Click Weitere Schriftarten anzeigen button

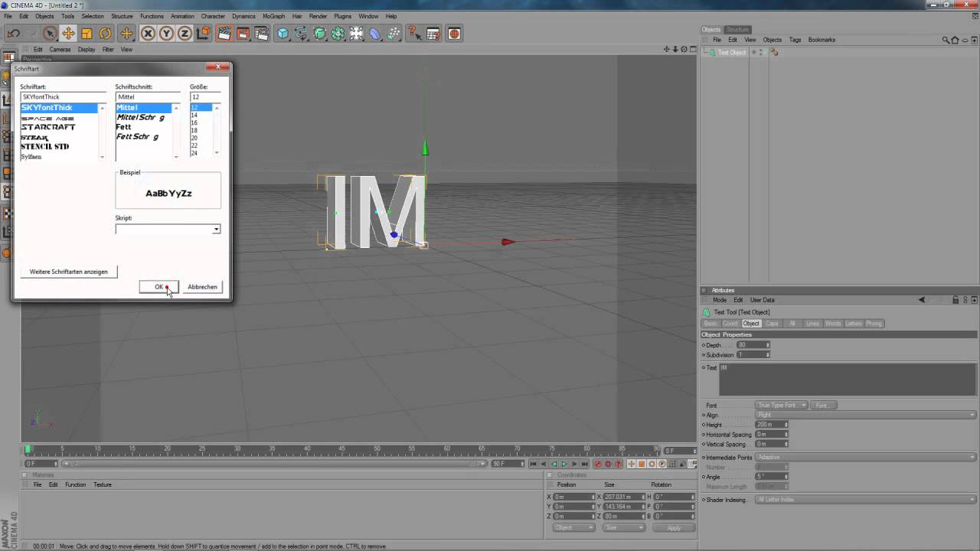(69, 272)
